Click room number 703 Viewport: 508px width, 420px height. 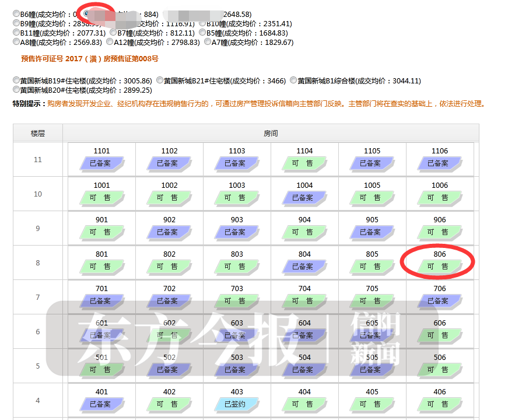[236, 289]
